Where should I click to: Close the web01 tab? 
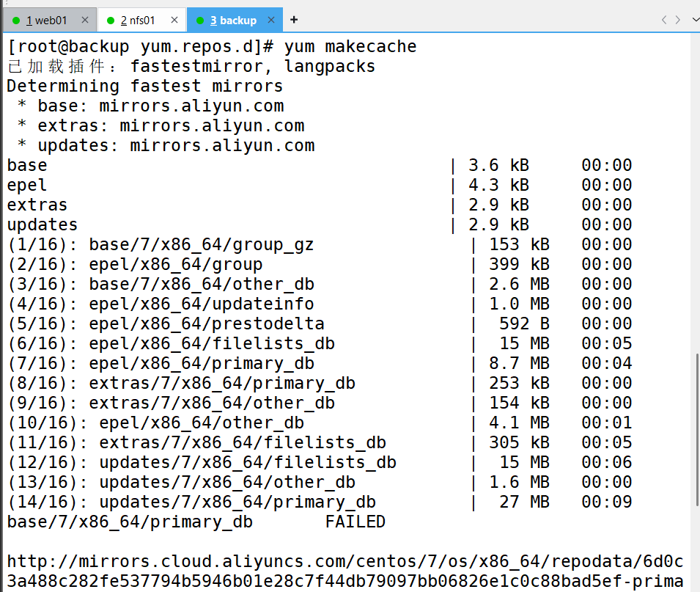[x=85, y=20]
